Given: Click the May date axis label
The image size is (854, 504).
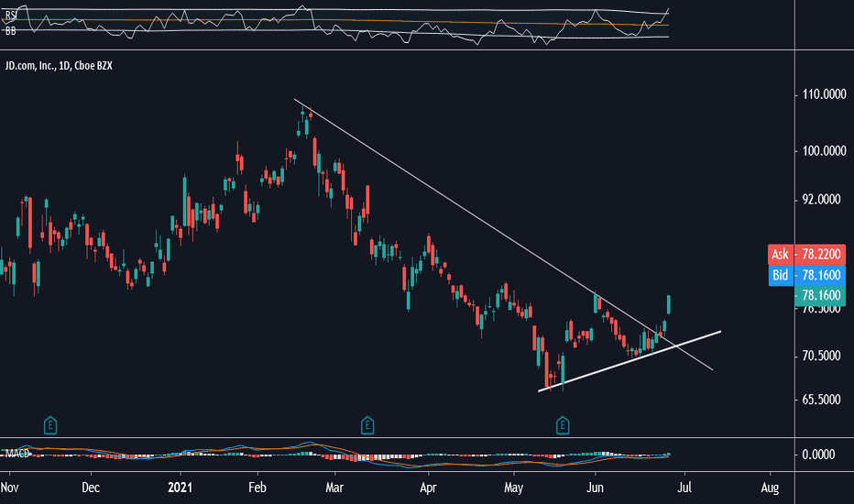Looking at the screenshot, I should coord(514,488).
